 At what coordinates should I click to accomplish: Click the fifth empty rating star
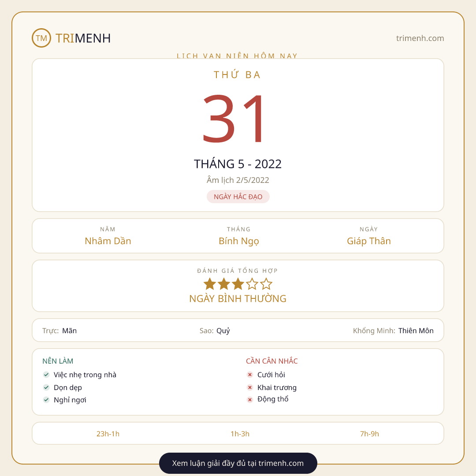tap(266, 284)
